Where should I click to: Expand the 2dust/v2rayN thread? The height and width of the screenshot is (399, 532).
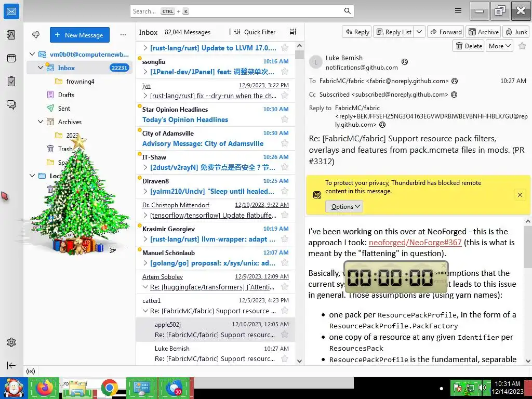pos(145,167)
